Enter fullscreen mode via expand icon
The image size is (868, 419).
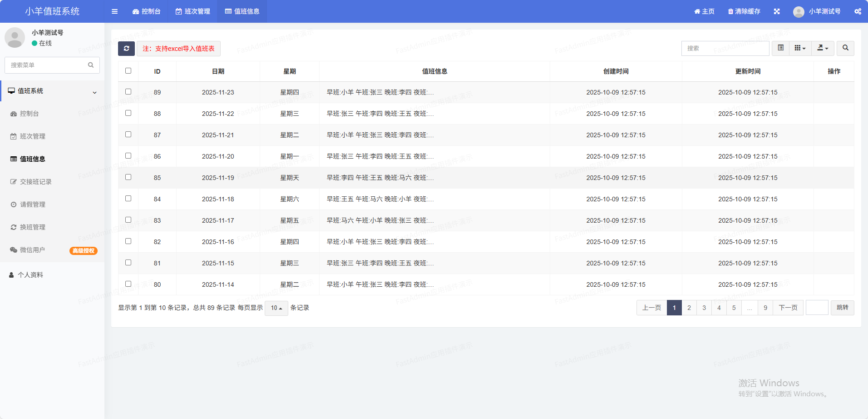click(x=777, y=11)
